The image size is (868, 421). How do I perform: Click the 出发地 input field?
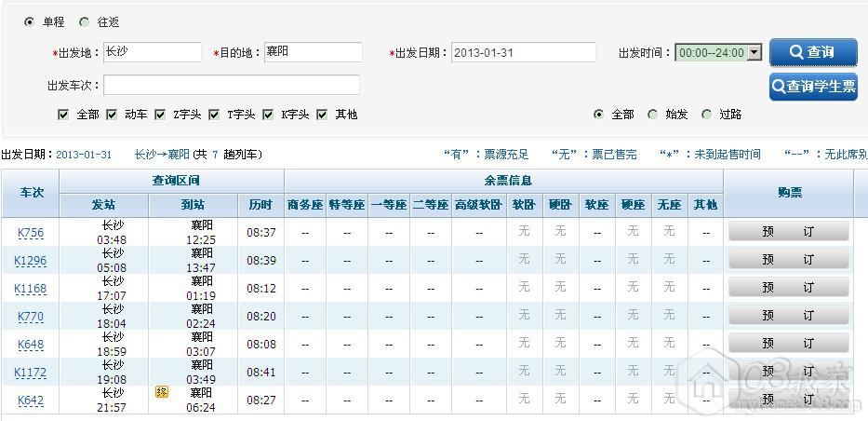[x=152, y=52]
